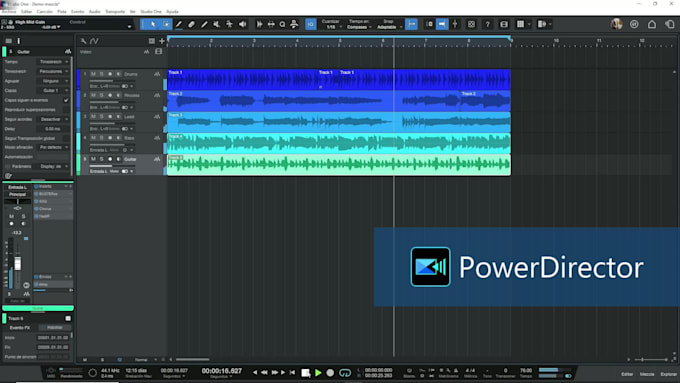
Task: Click the help question mark icon
Action: (487, 25)
